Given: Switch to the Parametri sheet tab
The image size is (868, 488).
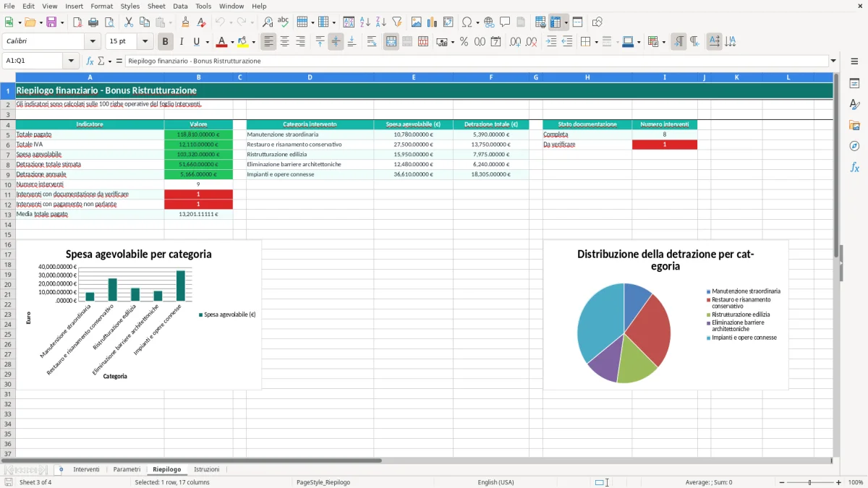Looking at the screenshot, I should coord(127,469).
